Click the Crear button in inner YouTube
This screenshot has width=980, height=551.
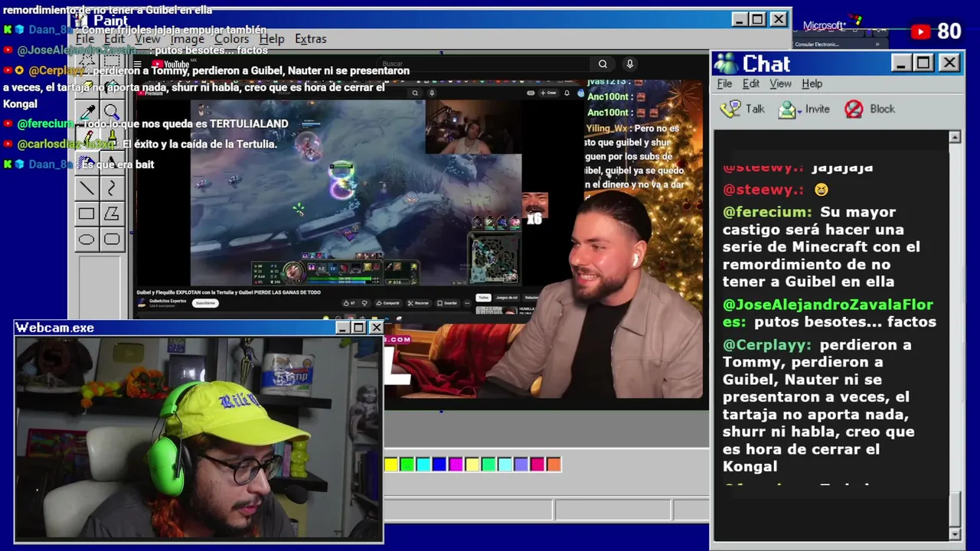click(x=549, y=93)
